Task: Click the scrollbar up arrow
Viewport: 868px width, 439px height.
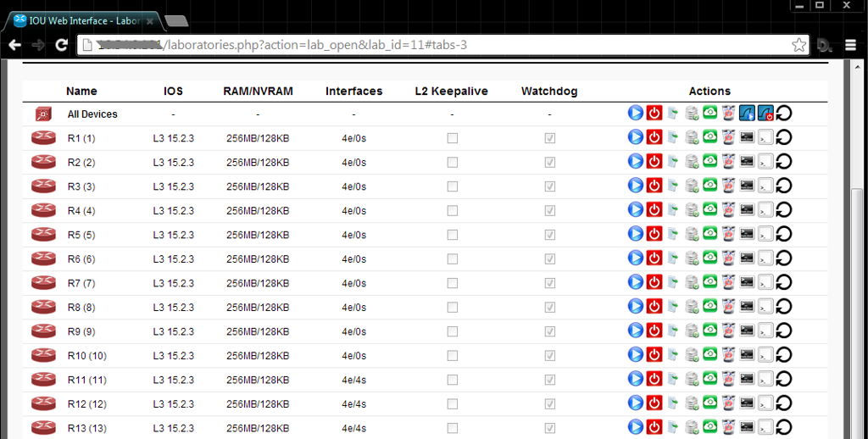Action: tap(857, 66)
